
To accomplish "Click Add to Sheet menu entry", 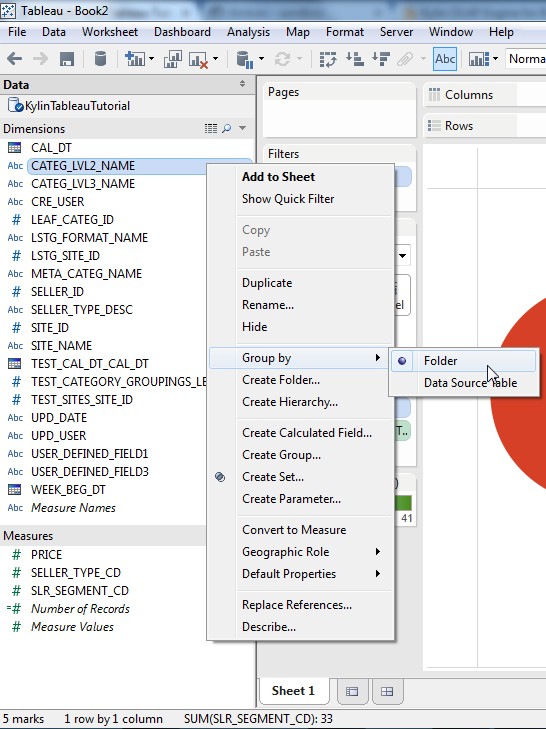I will pyautogui.click(x=279, y=177).
